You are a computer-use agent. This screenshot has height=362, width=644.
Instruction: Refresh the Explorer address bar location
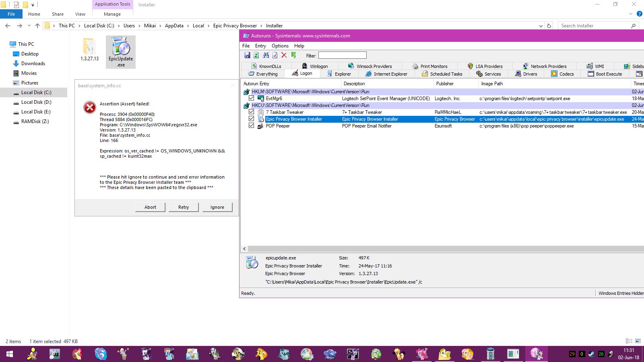tap(549, 26)
